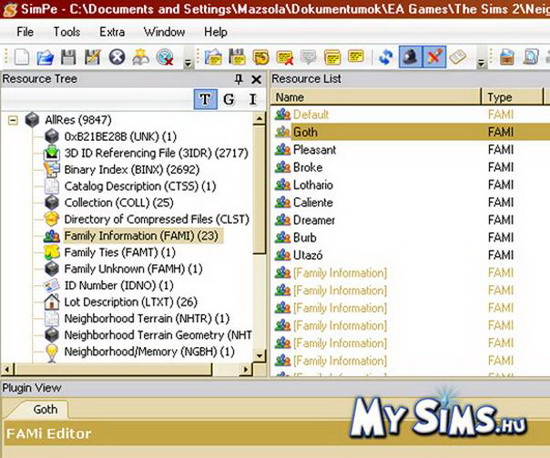550x458 pixels.
Task: Select 0xB21BE28B (UNK) tree item
Action: tap(120, 136)
